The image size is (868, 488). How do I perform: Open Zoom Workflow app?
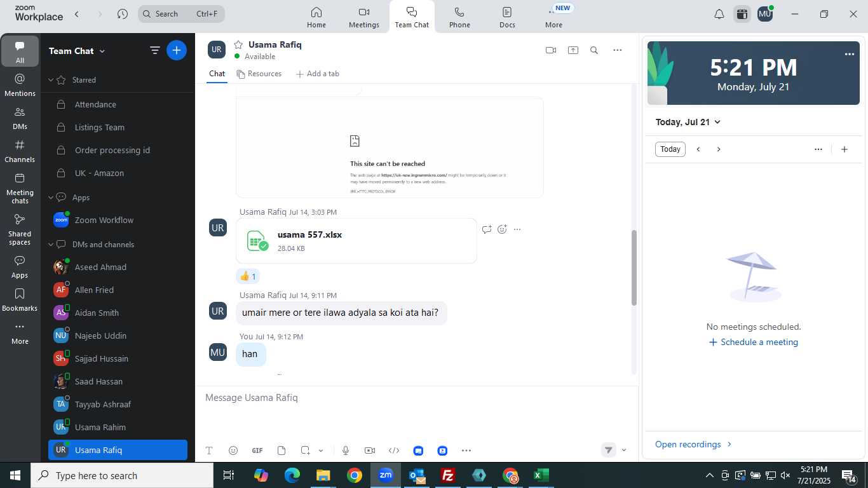point(118,220)
